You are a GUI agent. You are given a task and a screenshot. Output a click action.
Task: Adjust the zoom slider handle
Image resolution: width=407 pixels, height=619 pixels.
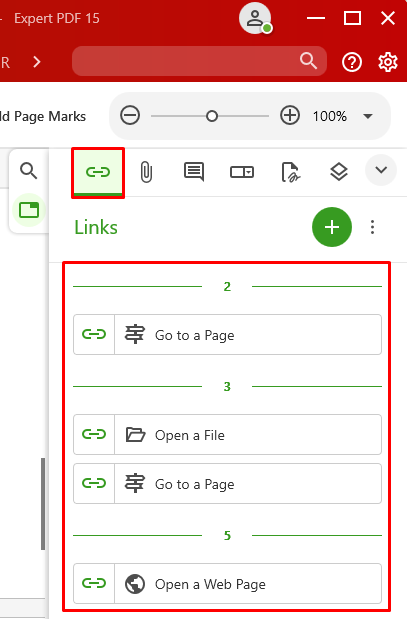[212, 116]
